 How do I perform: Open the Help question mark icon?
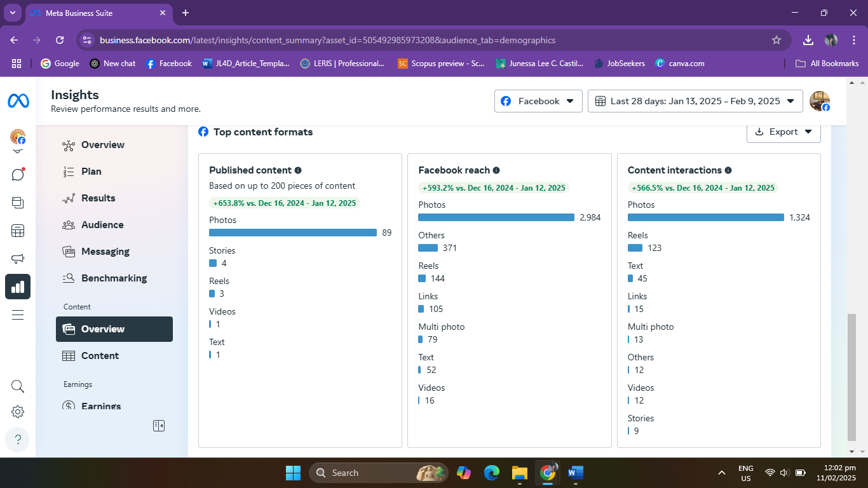(18, 440)
